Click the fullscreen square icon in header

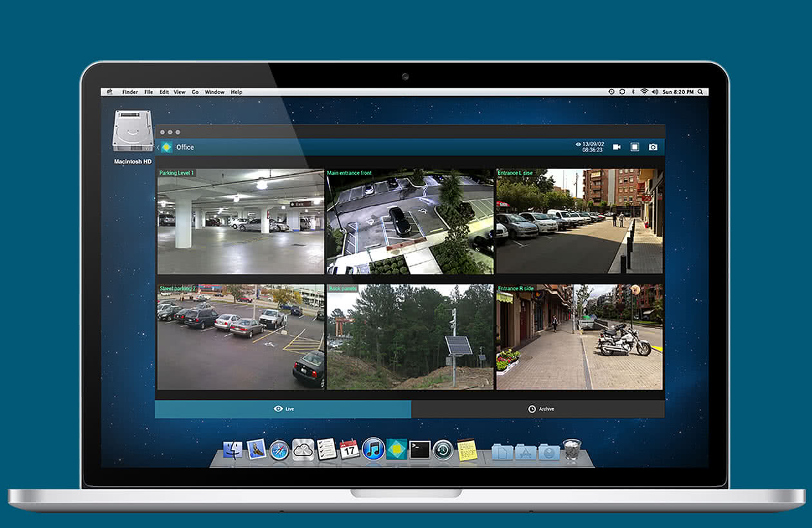[x=635, y=147]
